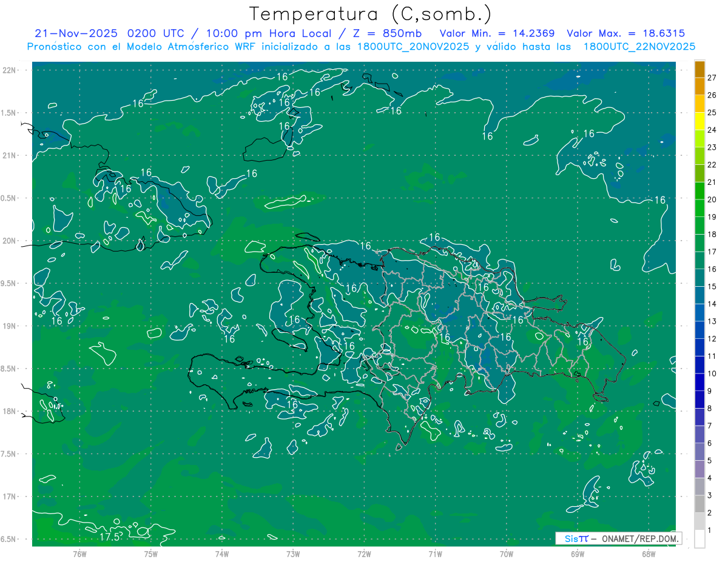This screenshot has width=728, height=562.
Task: Click the "17N" latitude label
Action: [x=9, y=497]
